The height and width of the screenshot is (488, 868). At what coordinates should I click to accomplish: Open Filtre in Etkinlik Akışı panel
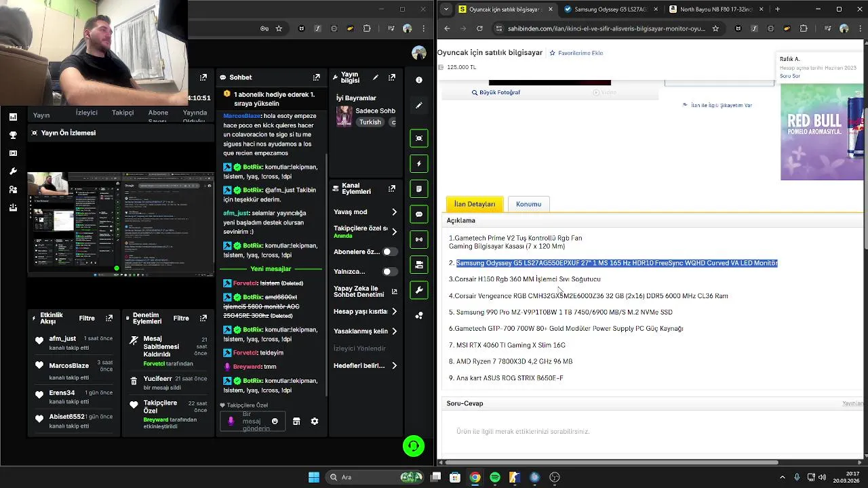(87, 318)
